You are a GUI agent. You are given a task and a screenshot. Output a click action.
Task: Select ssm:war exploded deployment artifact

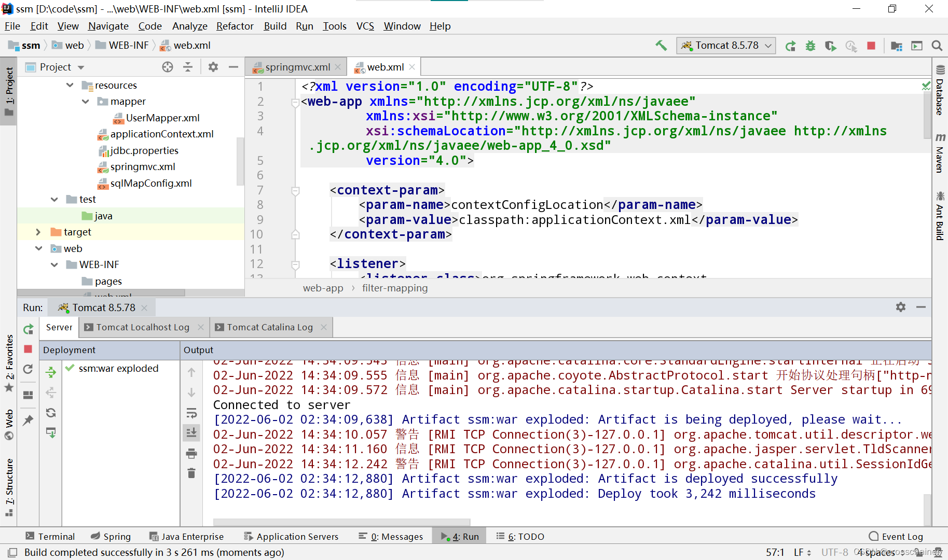118,369
